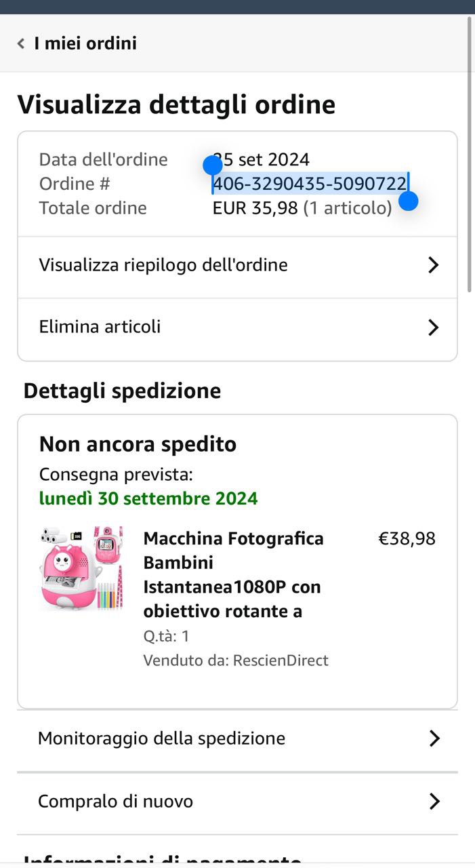Viewport: 475px width, 868px height.
Task: Open the pink kids camera product thumbnail
Action: point(81,568)
